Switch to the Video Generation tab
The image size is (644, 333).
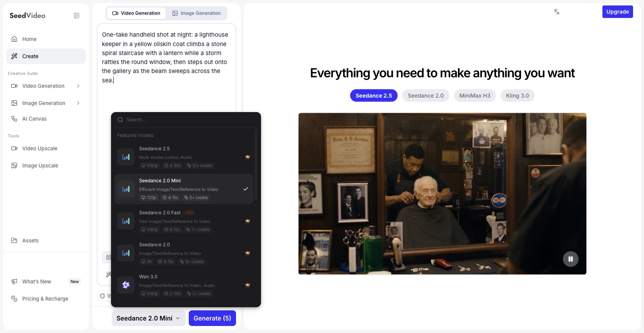point(136,13)
